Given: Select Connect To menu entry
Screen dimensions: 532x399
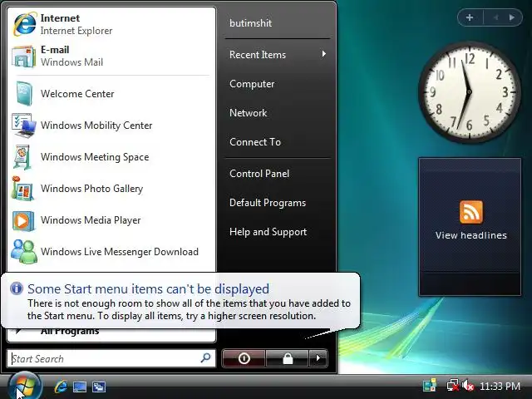Looking at the screenshot, I should [x=255, y=142].
